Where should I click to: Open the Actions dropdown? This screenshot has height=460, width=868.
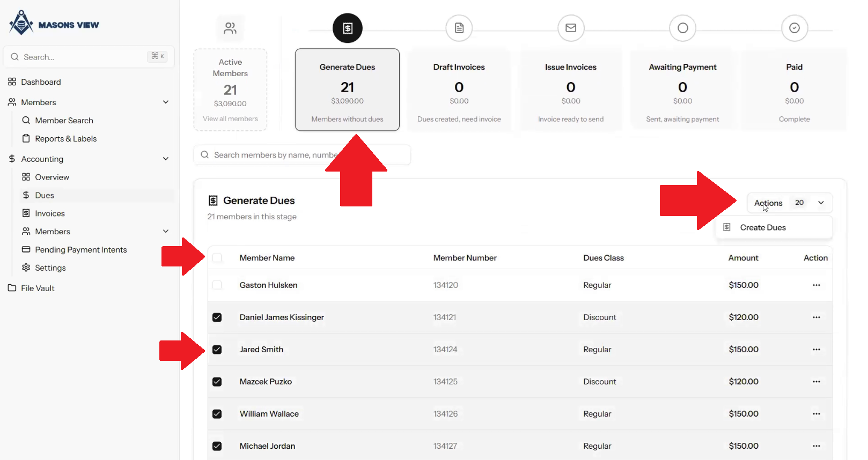coord(789,203)
